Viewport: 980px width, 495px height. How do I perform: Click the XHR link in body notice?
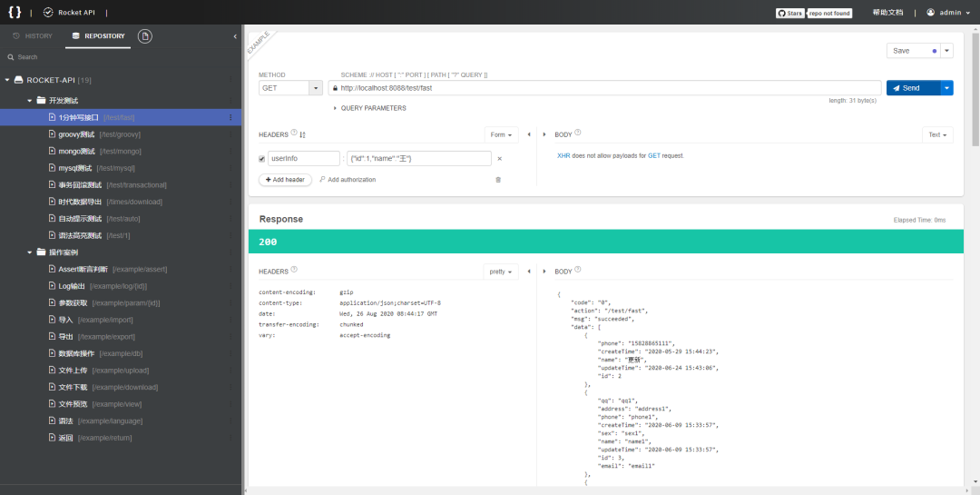click(x=563, y=156)
